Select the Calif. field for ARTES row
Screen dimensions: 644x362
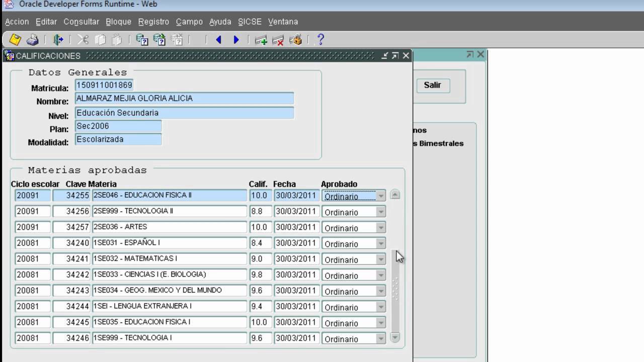[260, 227]
